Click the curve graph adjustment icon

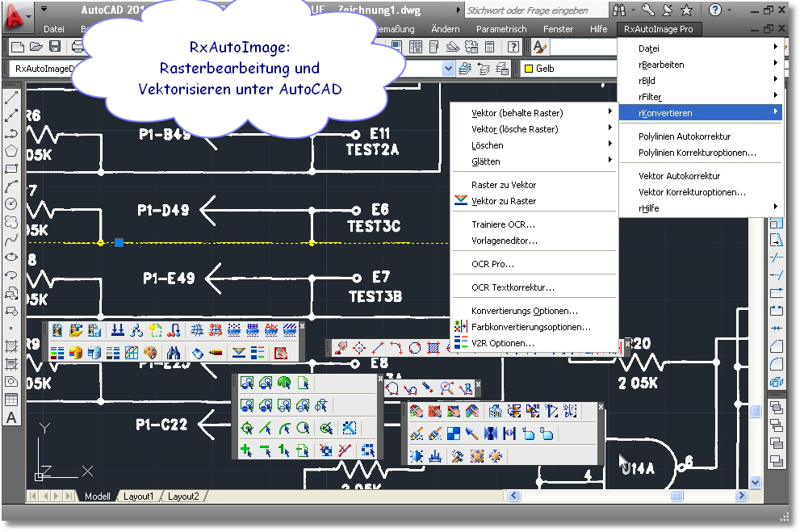[132, 353]
